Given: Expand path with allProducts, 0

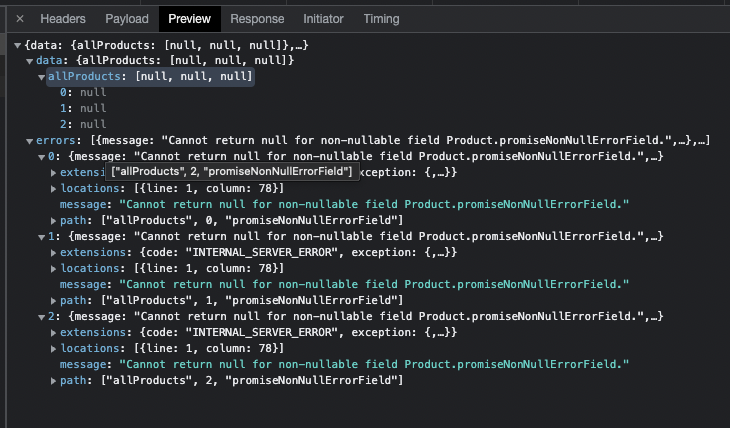Looking at the screenshot, I should pyautogui.click(x=53, y=221).
